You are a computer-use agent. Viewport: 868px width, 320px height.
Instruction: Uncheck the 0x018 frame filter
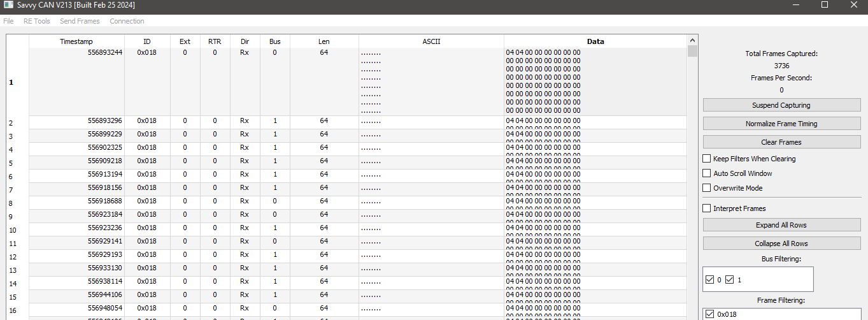coord(710,314)
